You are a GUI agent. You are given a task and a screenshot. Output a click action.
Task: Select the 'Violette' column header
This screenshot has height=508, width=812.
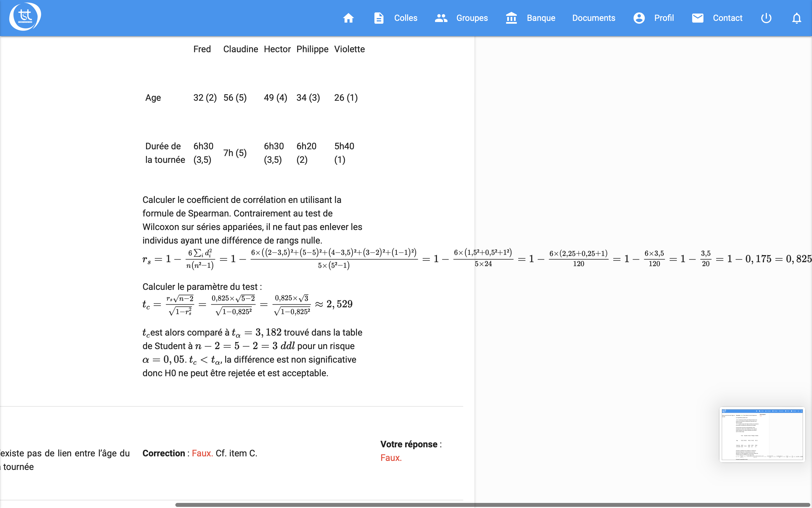[x=349, y=49]
